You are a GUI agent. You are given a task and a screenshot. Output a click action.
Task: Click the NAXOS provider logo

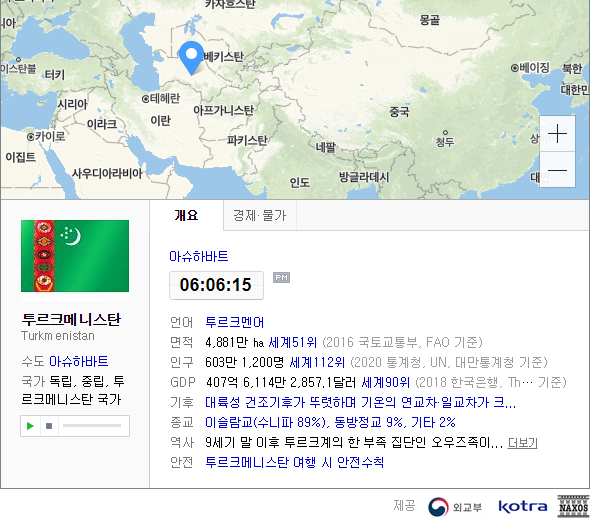(x=573, y=506)
